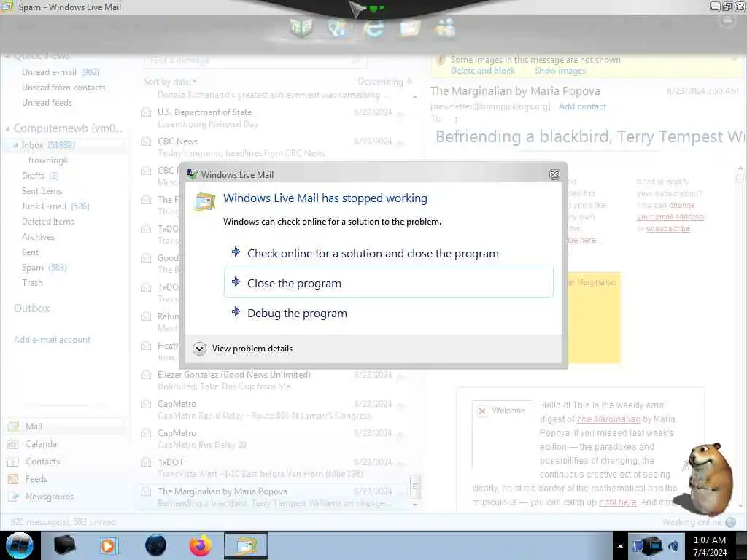Click the taskbar clock showing 1:07 AM
This screenshot has width=747, height=560.
(x=710, y=546)
